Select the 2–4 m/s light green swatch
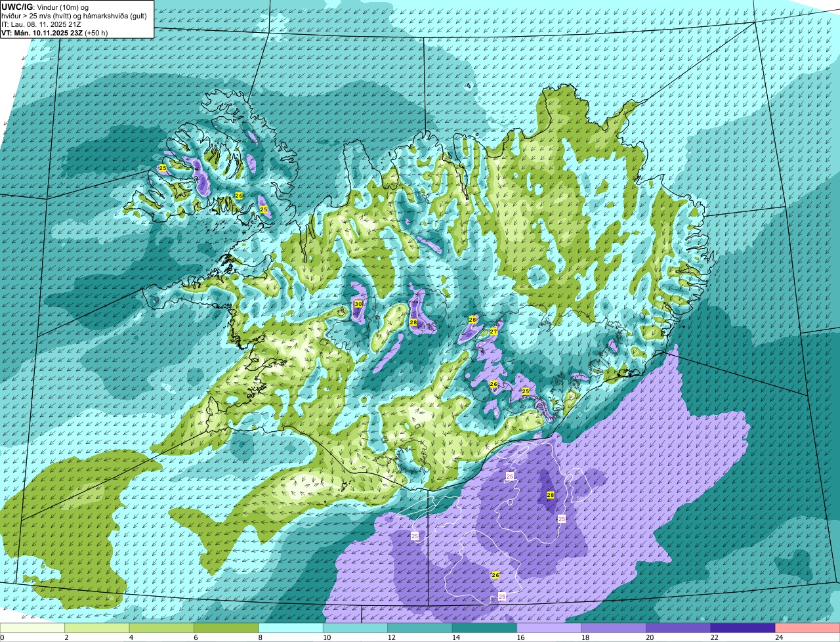840x642 pixels. [97, 628]
